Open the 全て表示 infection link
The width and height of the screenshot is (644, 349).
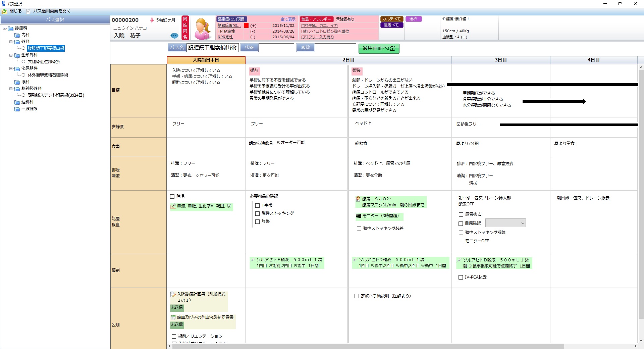(x=288, y=19)
